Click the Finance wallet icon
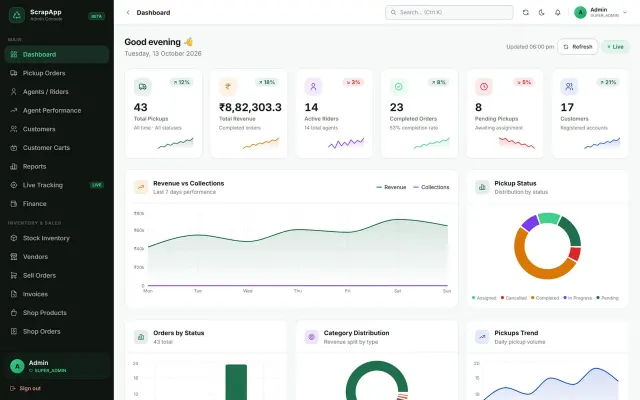 click(x=14, y=204)
